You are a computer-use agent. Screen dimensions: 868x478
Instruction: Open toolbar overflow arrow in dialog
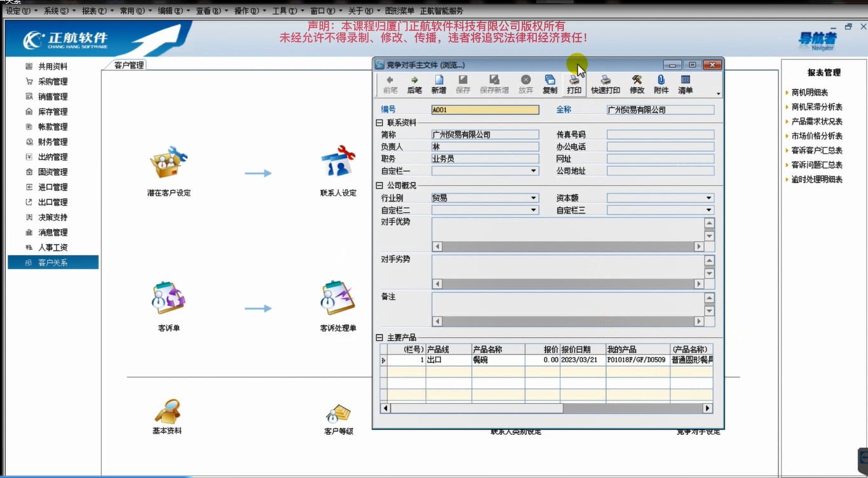719,94
